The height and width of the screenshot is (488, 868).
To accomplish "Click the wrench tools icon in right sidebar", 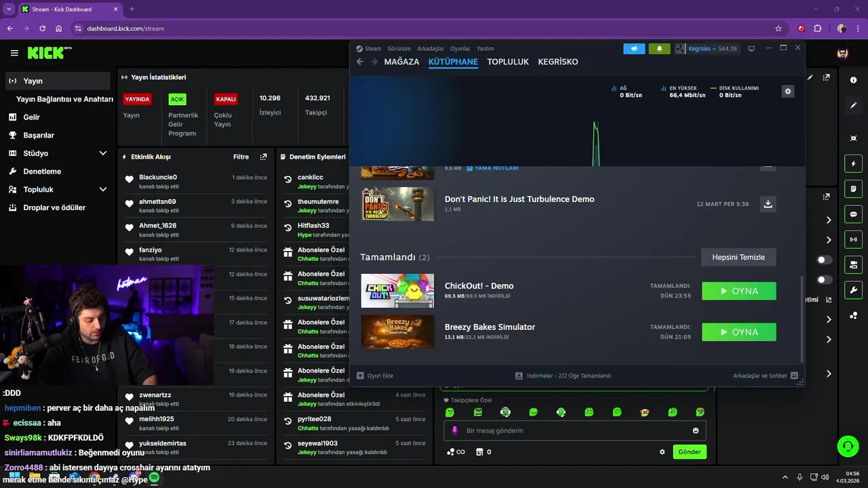I will coord(853,290).
